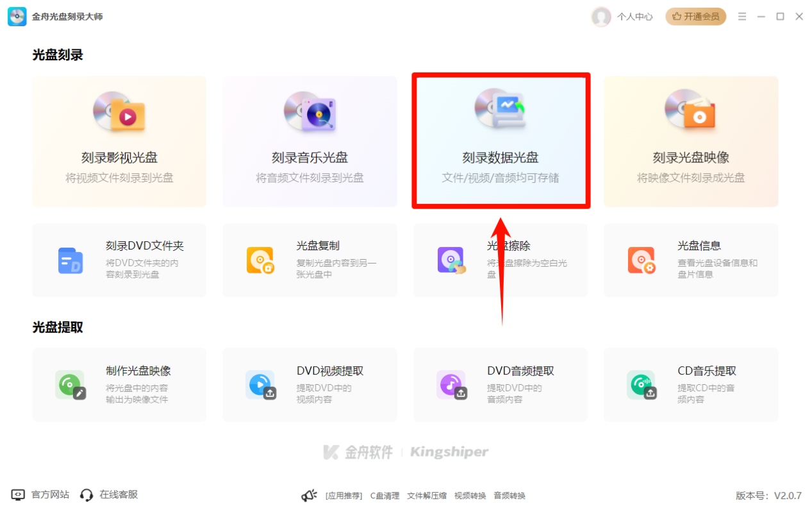This screenshot has width=812, height=508.
Task: Open the C盘清理 recommended app
Action: (385, 496)
